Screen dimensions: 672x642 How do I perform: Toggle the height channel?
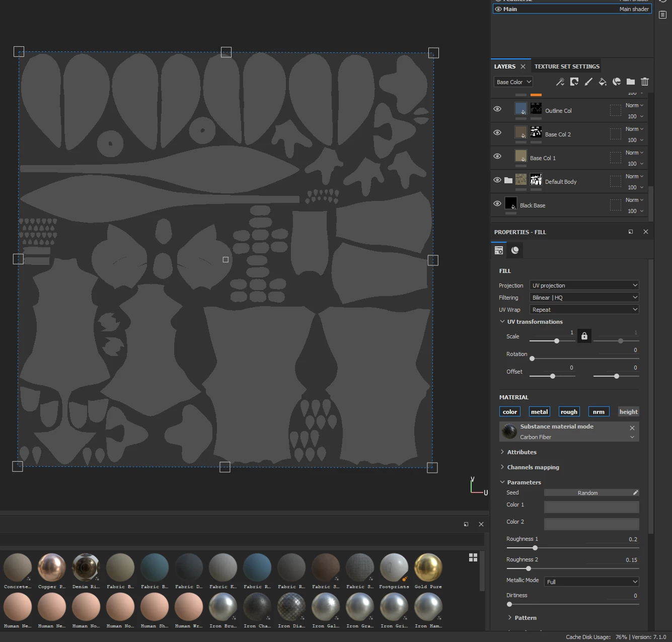pos(629,412)
